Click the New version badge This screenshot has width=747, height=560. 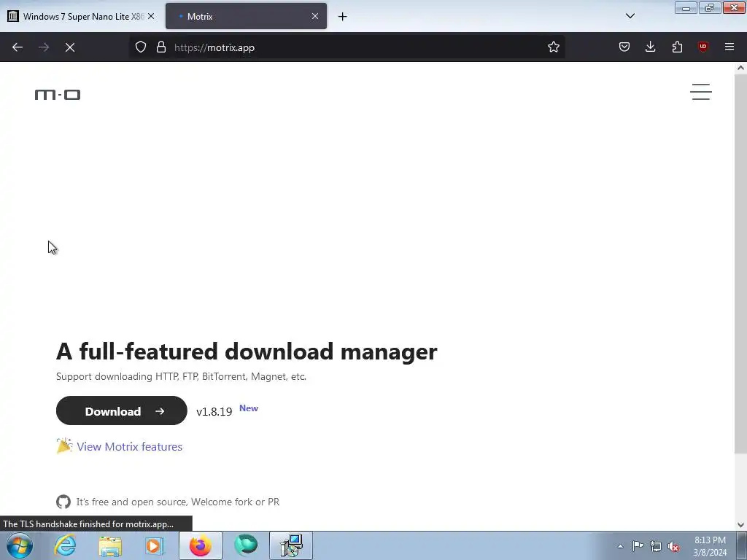[249, 408]
